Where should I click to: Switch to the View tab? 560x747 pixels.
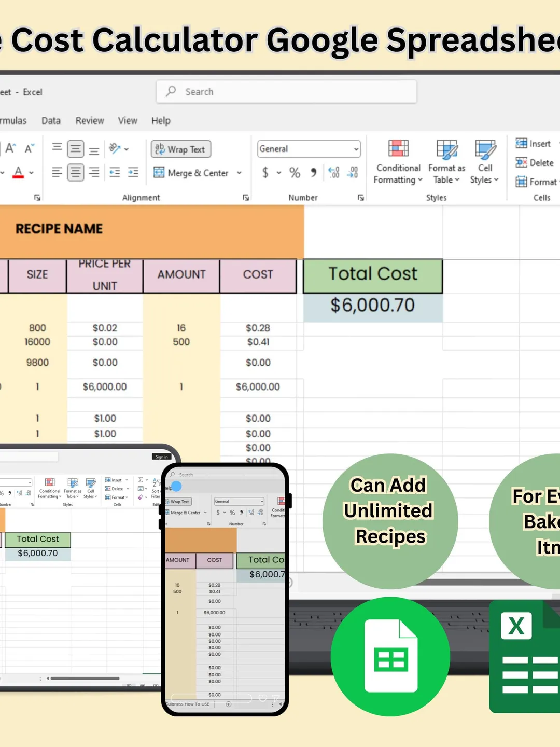[128, 121]
